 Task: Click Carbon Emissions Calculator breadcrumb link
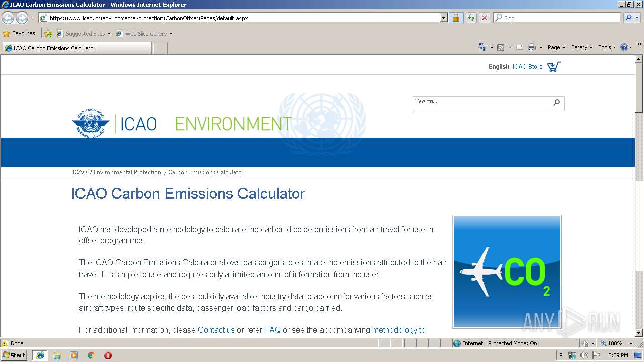(206, 172)
